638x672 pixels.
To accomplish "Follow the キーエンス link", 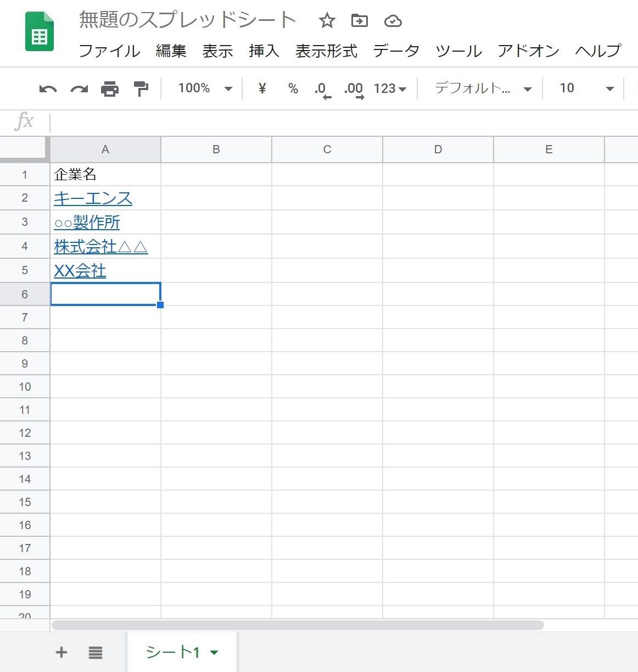I will coord(93,198).
